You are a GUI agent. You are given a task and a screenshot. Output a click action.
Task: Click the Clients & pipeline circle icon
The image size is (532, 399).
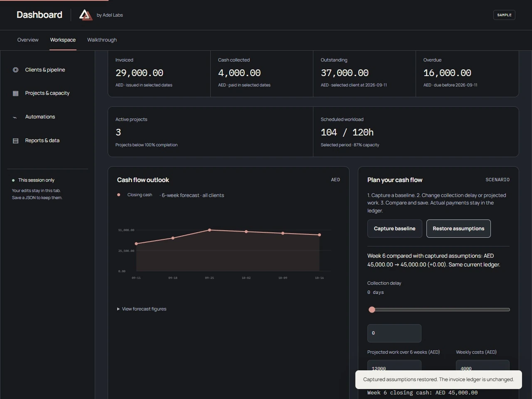[x=15, y=70]
